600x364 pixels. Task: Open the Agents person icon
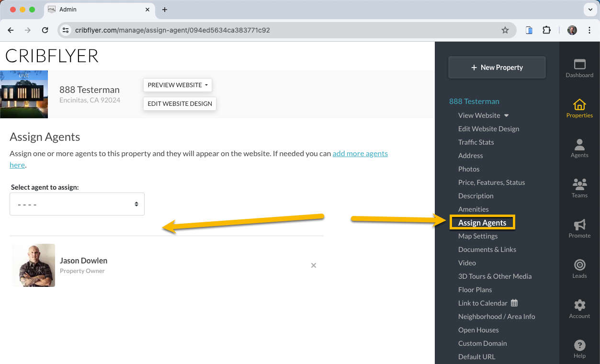click(579, 144)
